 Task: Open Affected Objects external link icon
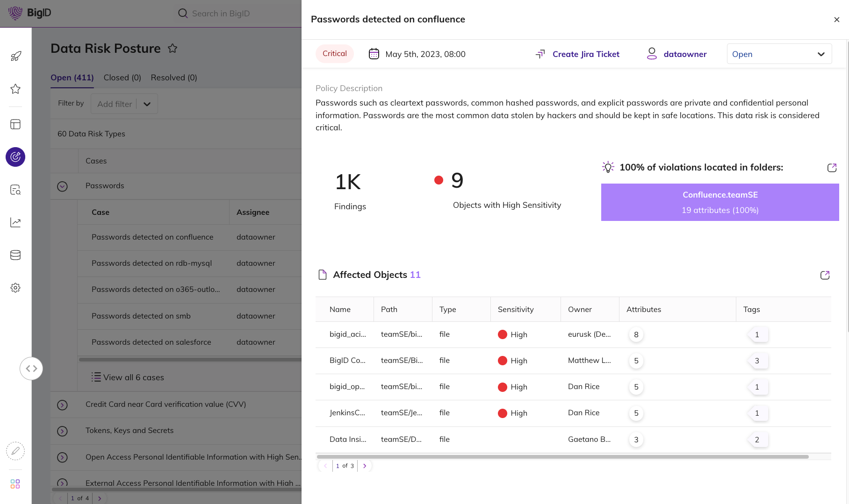click(x=825, y=275)
